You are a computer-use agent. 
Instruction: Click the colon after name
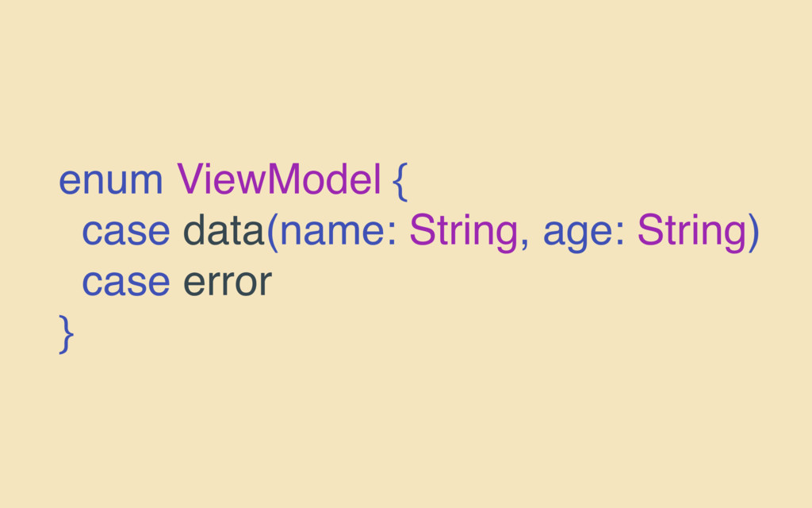[x=392, y=233]
